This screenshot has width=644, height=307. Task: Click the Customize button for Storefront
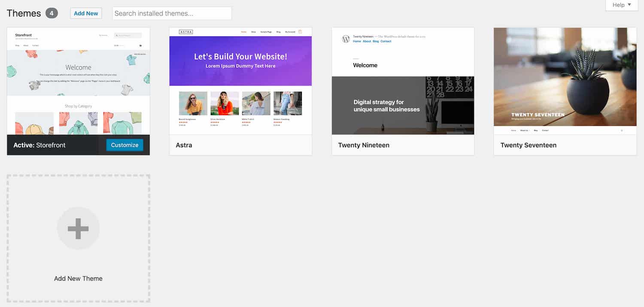(125, 145)
